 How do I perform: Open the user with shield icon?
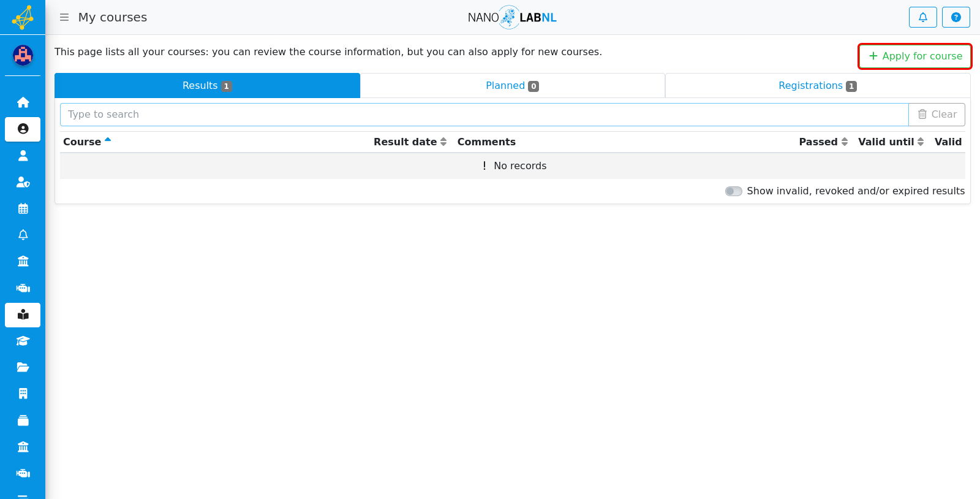(23, 182)
